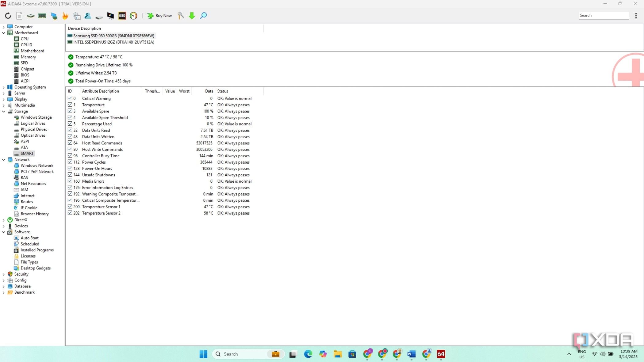Open the Report document icon
644x362 pixels.
[19, 16]
